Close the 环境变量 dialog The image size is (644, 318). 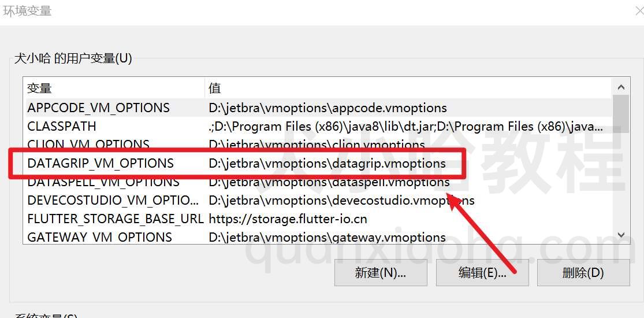point(639,11)
